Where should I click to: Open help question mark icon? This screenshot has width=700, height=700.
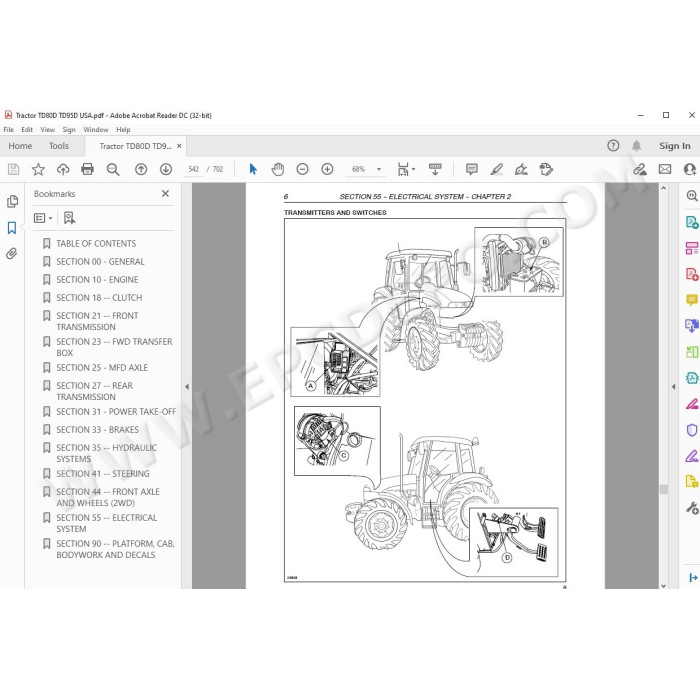tap(613, 146)
